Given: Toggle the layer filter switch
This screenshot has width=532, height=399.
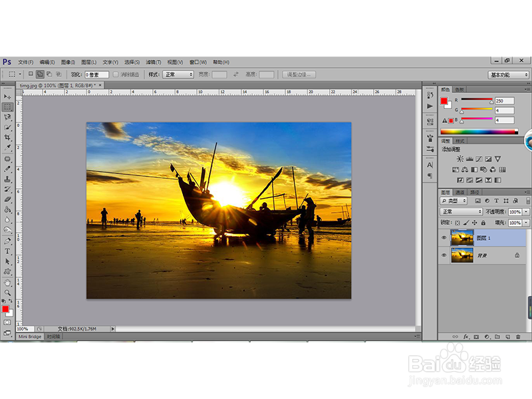Looking at the screenshot, I should coord(528,201).
